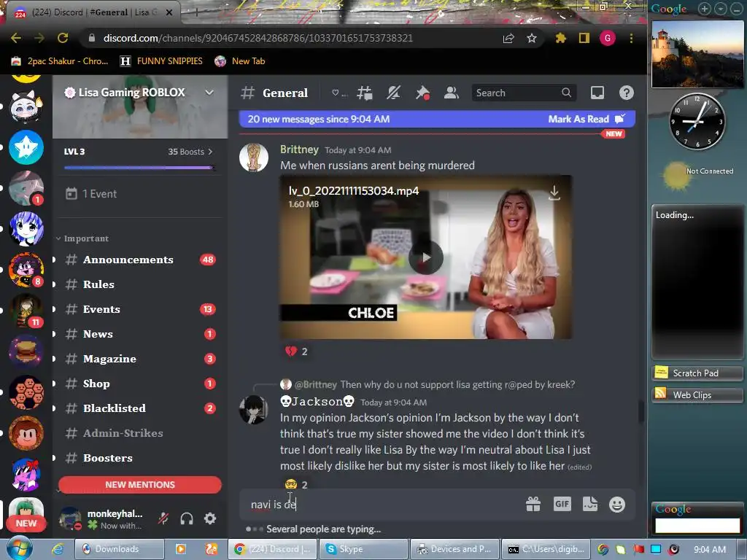Click Mark As Read in new messages banner
This screenshot has width=747, height=560.
(587, 119)
